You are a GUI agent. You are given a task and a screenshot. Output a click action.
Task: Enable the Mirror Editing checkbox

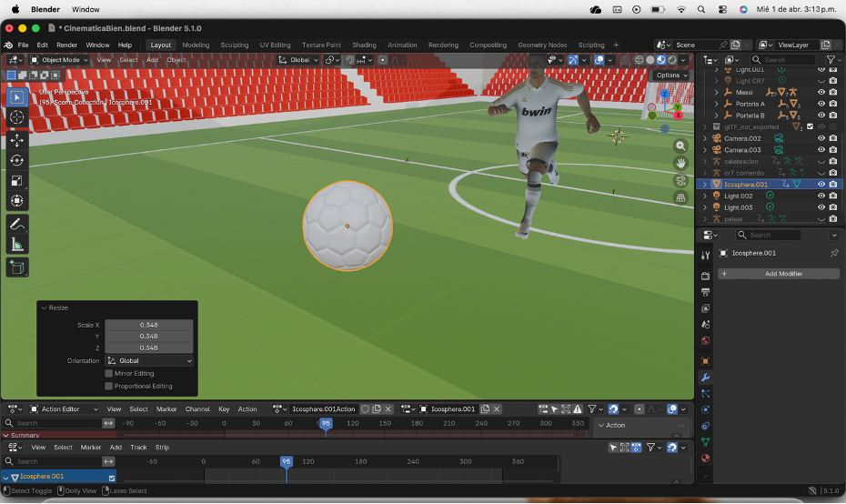tap(109, 373)
